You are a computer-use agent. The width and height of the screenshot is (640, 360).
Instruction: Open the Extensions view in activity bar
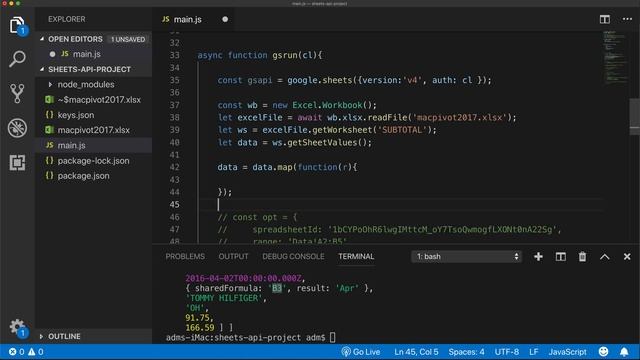click(17, 162)
